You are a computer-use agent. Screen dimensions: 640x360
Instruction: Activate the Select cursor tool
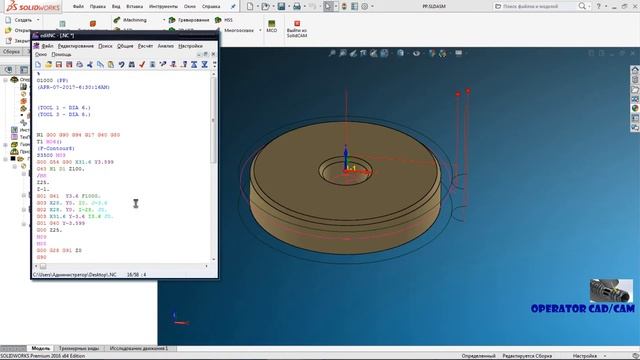pyautogui.click(x=328, y=6)
